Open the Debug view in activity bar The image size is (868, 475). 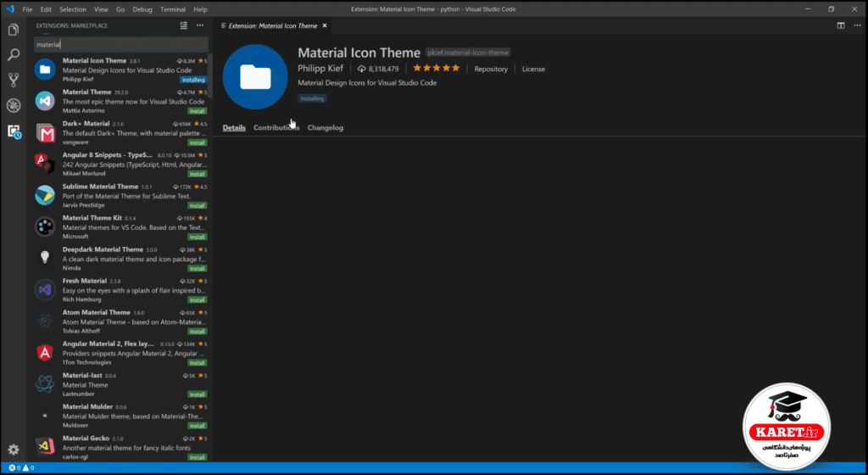pyautogui.click(x=14, y=105)
